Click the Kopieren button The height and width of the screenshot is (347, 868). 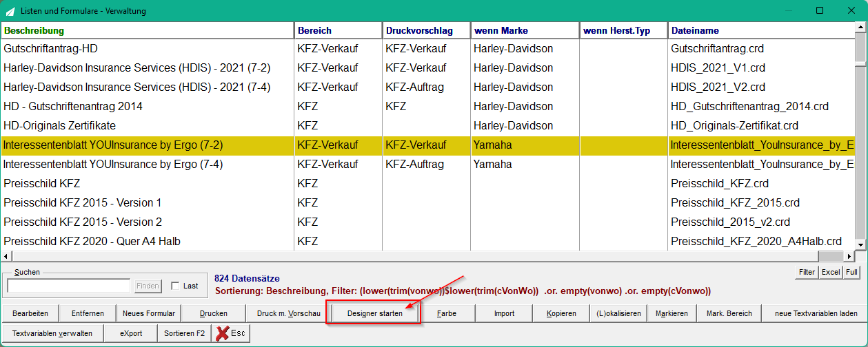(561, 313)
